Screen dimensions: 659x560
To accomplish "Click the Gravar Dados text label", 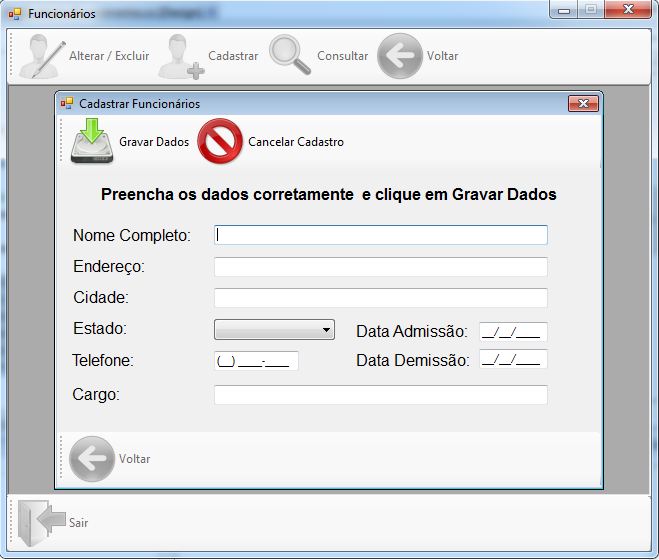I will pos(154,142).
